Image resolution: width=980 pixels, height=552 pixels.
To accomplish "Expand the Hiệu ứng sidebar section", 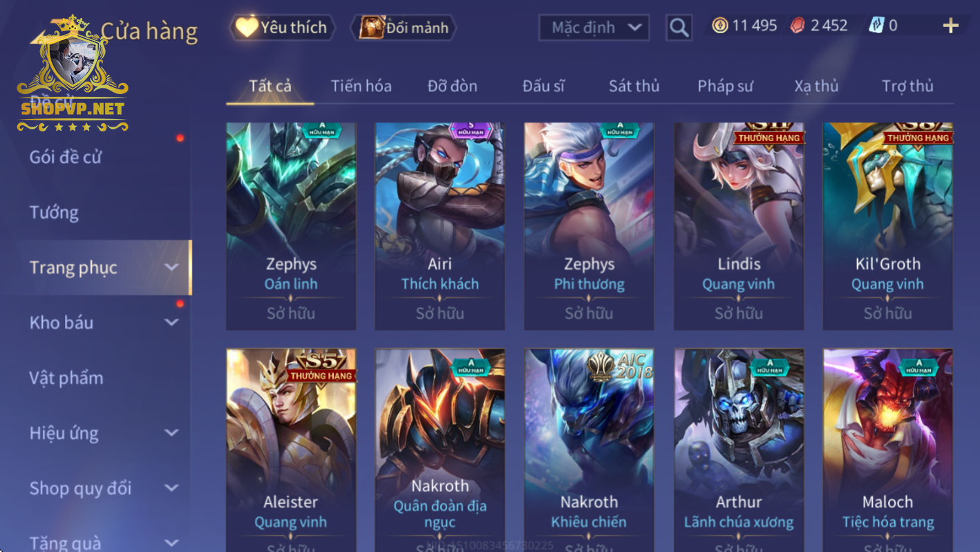I will click(171, 433).
